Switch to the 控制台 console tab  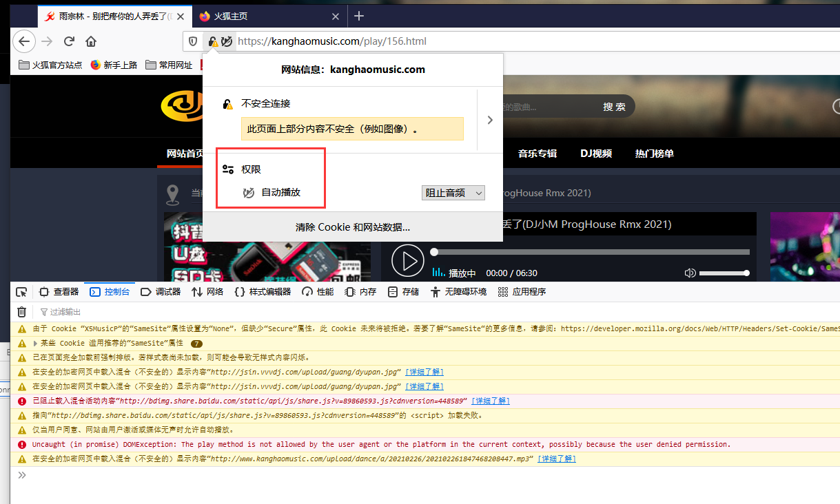point(110,292)
